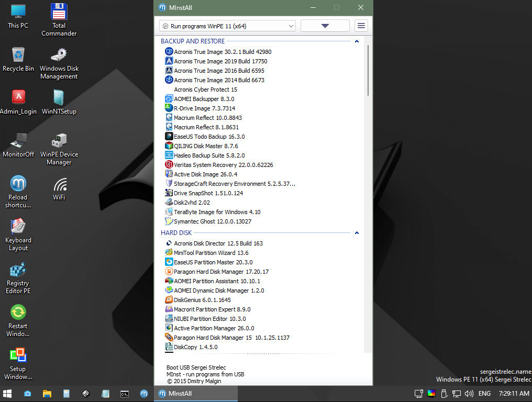Select Disk2vhd 2.02
Image resolution: width=532 pixels, height=402 pixels.
pyautogui.click(x=192, y=203)
